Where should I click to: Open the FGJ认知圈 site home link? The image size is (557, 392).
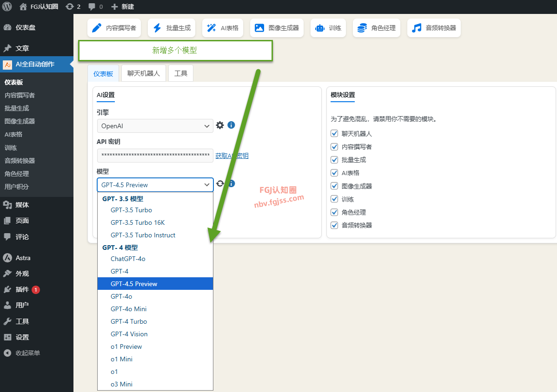click(x=39, y=7)
